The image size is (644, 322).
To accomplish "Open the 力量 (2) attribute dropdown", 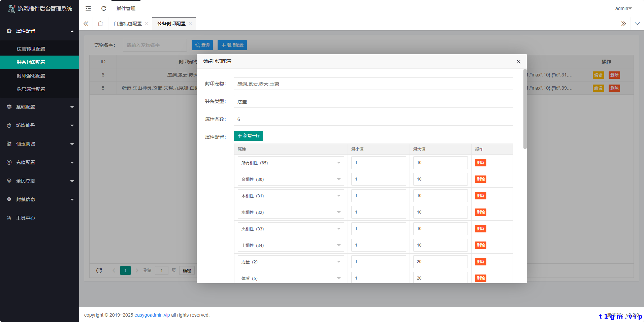I will [x=290, y=262].
